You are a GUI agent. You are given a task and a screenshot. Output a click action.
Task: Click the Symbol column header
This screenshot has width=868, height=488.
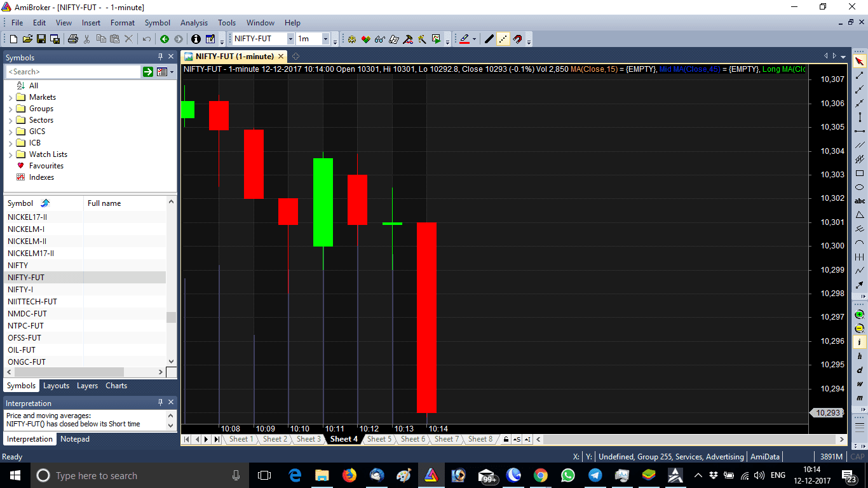pos(44,203)
